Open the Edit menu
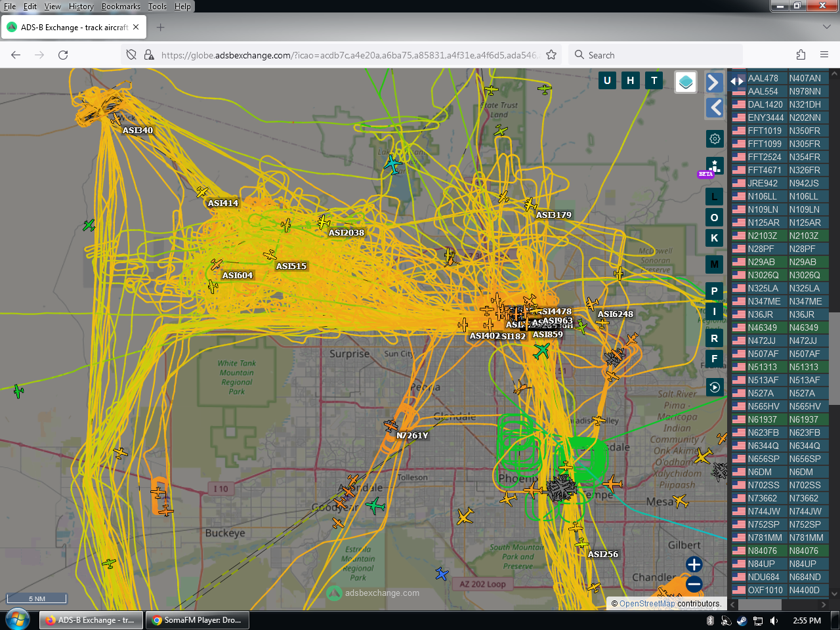Viewport: 840px width, 630px height. (x=30, y=7)
